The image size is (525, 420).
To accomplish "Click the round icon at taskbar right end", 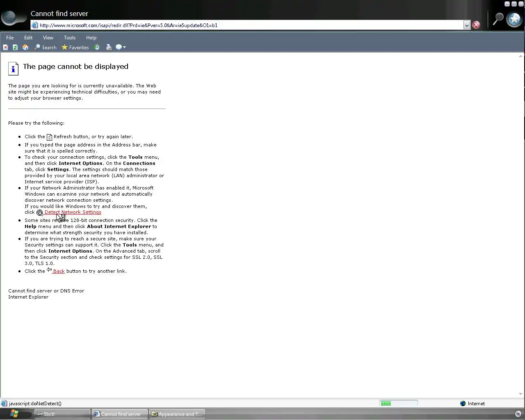I will click(518, 414).
